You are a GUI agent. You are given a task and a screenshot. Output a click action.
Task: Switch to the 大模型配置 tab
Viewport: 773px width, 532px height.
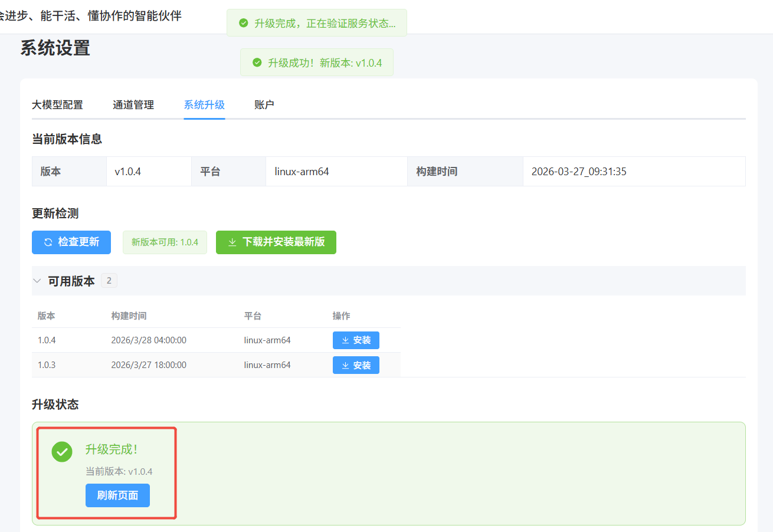click(x=57, y=105)
